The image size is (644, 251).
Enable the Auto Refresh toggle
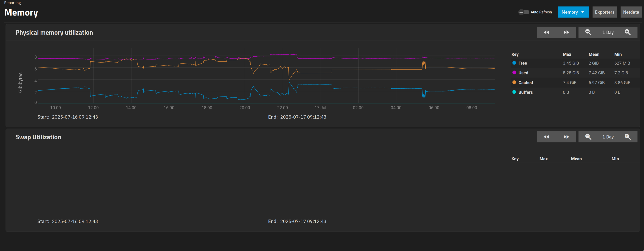tap(523, 12)
